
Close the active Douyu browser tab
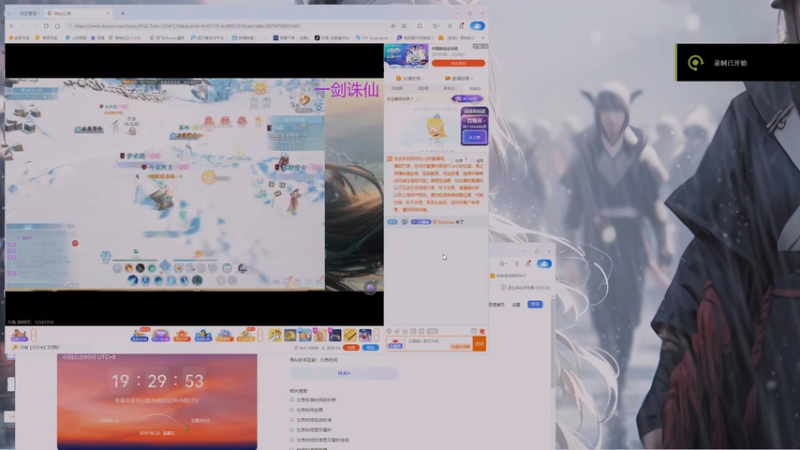click(108, 13)
